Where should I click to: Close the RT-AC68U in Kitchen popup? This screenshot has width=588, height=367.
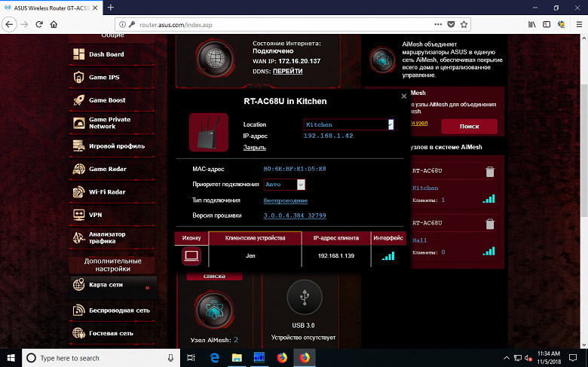[404, 96]
